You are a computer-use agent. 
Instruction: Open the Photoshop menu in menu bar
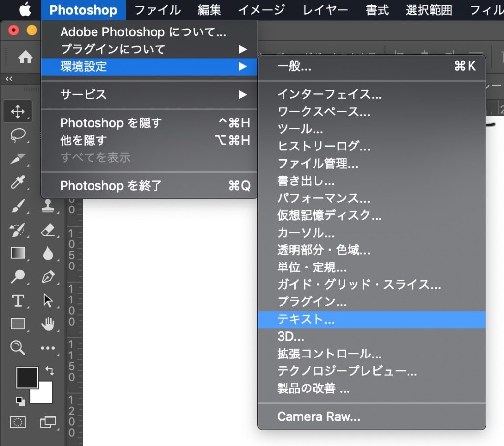83,10
